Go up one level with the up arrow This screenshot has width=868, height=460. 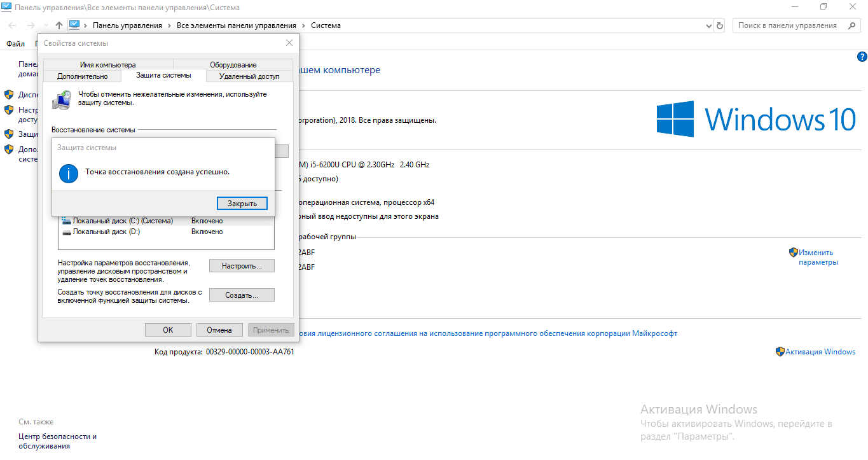[59, 25]
